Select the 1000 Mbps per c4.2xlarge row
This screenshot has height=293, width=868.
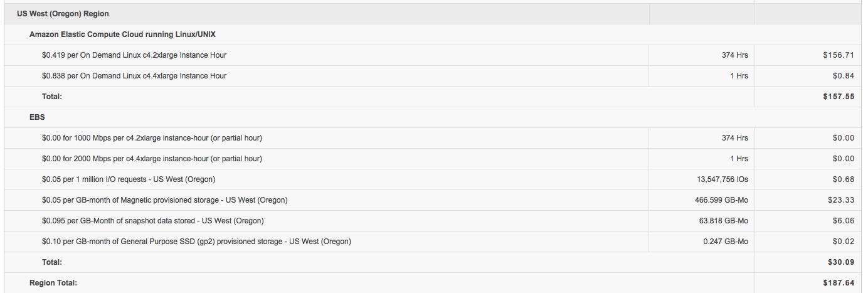point(434,138)
